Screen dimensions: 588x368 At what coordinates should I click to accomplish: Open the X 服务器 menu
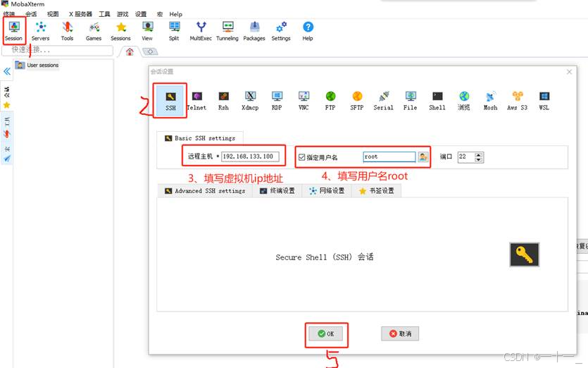[80, 14]
